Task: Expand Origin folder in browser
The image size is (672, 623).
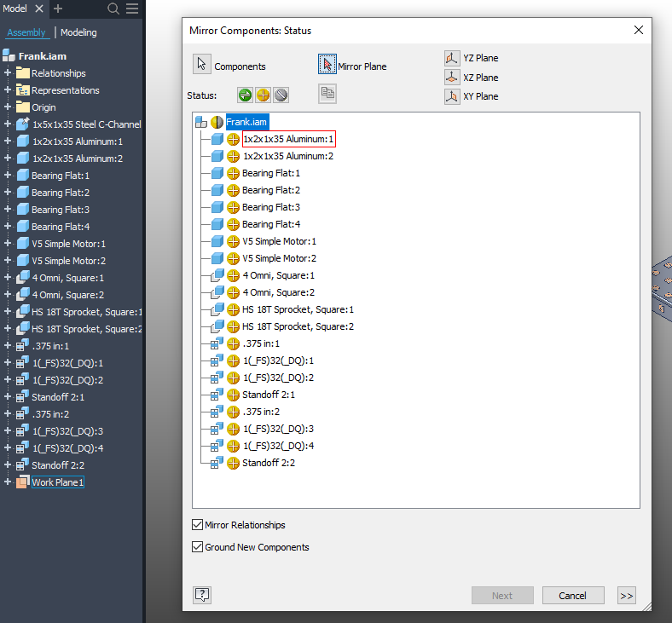Action: [x=8, y=107]
